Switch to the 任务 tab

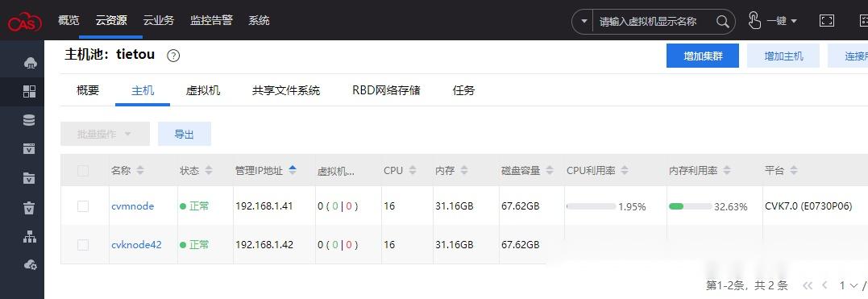coord(463,90)
